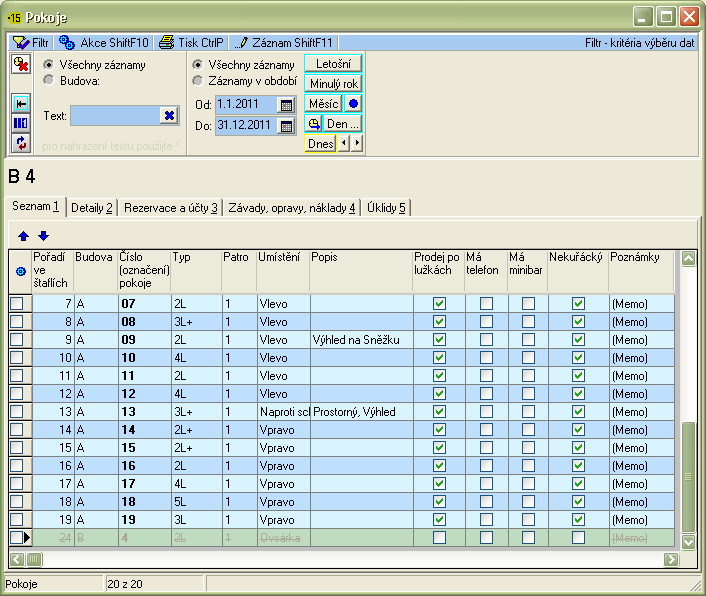This screenshot has width=706, height=596.
Task: Click the vertical scrollbar thumb
Action: (688, 477)
